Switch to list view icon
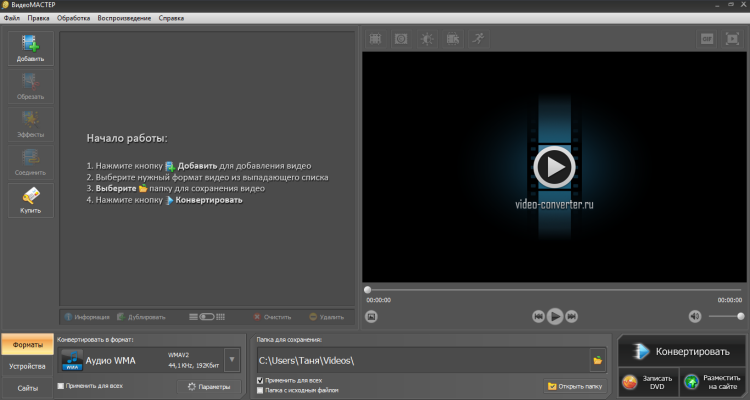The width and height of the screenshot is (750, 400). (x=193, y=317)
